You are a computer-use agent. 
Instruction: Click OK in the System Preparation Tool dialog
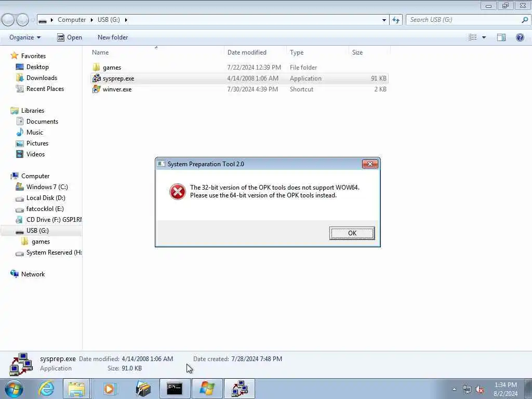[x=352, y=233]
